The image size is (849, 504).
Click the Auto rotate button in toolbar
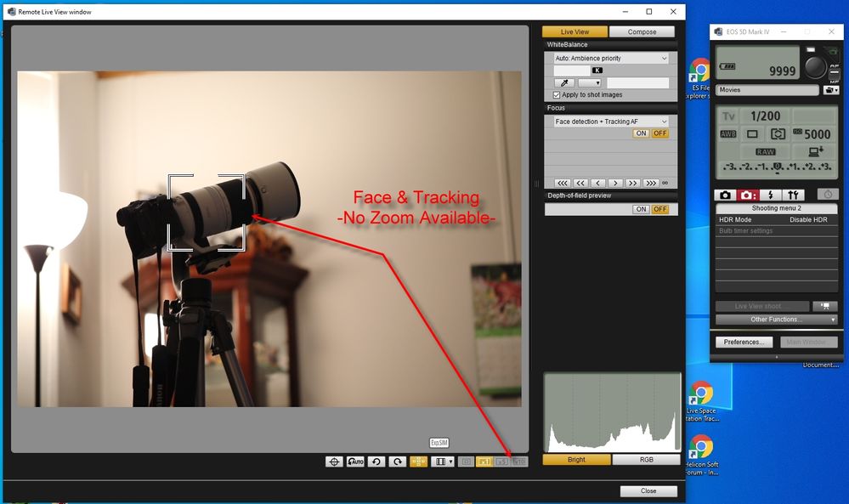click(356, 462)
